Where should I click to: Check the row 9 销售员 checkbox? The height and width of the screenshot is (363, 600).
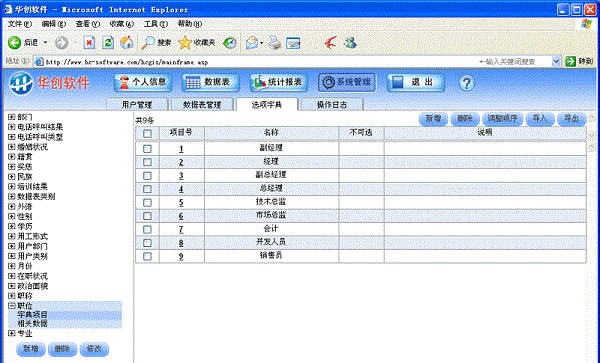[147, 256]
